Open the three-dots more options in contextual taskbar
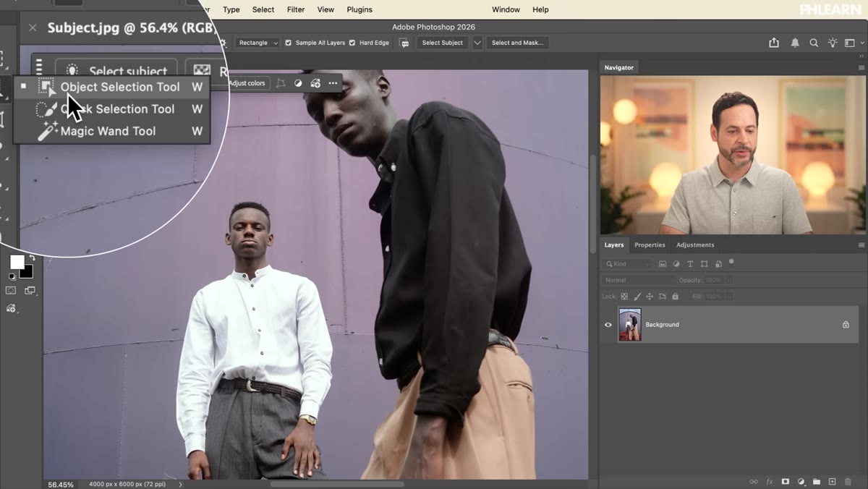 [333, 83]
